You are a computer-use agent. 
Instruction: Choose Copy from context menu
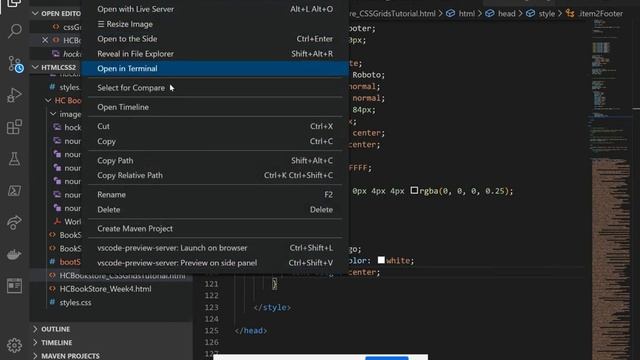tap(215, 141)
